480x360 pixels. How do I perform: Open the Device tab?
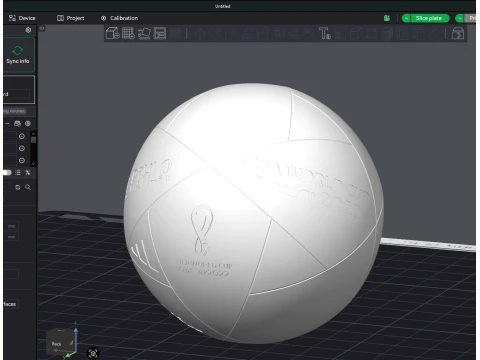(x=22, y=18)
